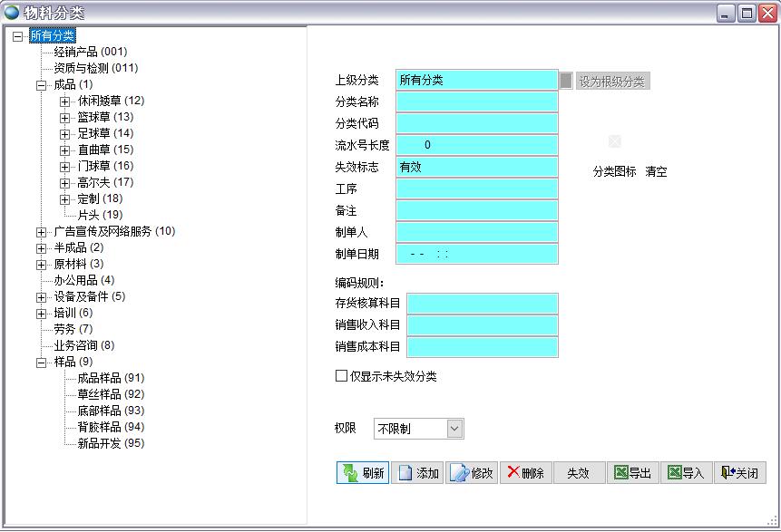The width and height of the screenshot is (781, 532).
Task: Click the 失效 invalidate button
Action: [x=579, y=473]
